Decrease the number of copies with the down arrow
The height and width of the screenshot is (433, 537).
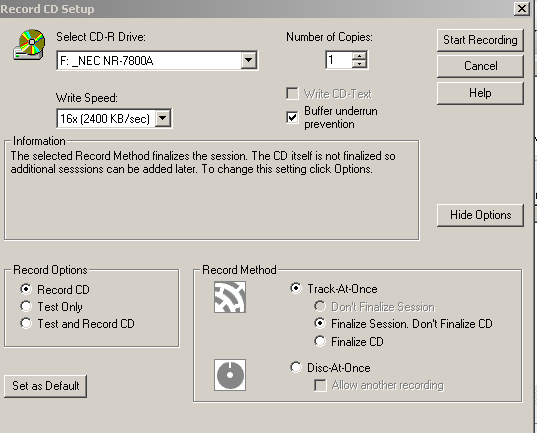[x=359, y=64]
